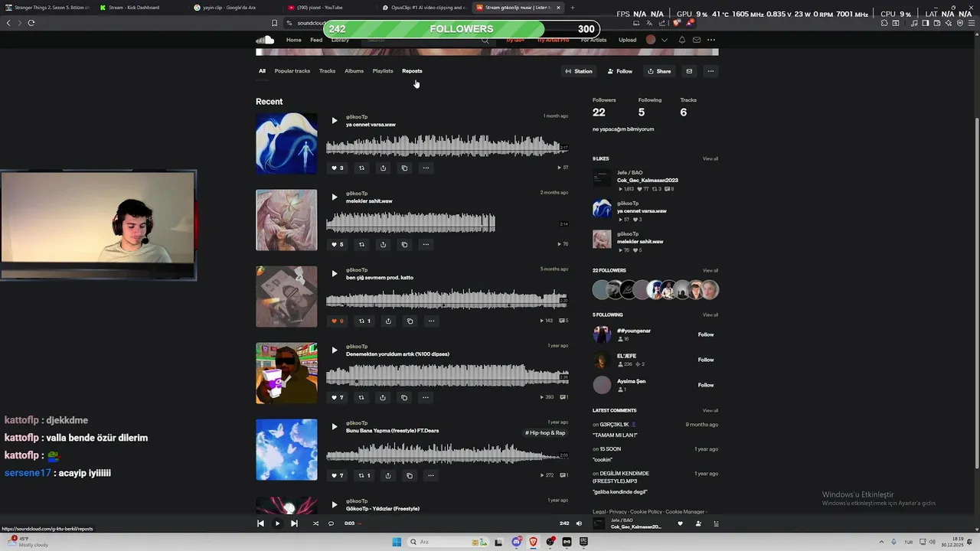Share the track 'ya cennet varsa.wav'
The width and height of the screenshot is (980, 551).
click(x=383, y=168)
